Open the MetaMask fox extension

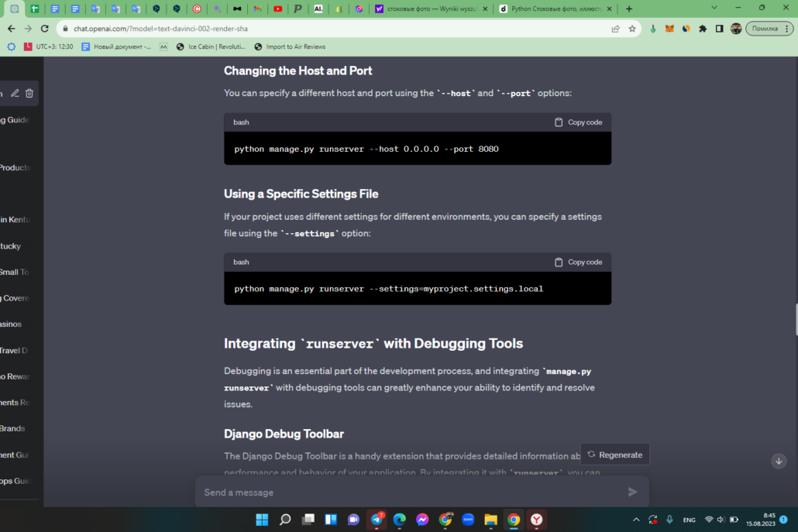click(669, 29)
